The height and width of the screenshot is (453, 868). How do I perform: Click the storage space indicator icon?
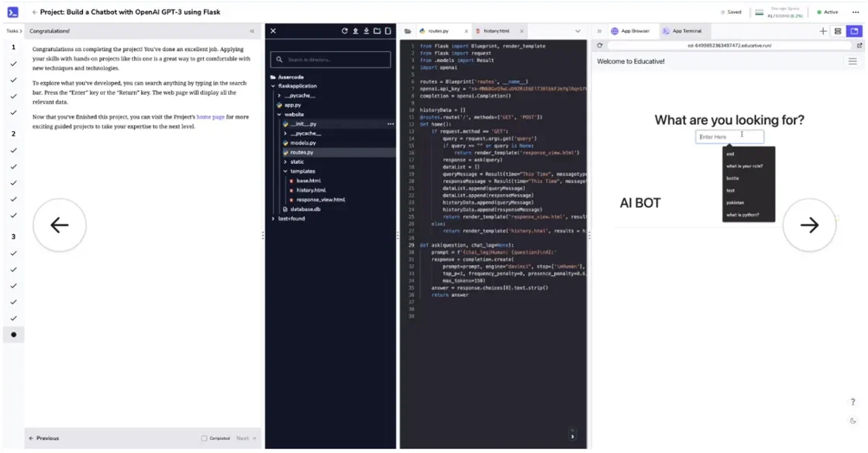(x=759, y=12)
